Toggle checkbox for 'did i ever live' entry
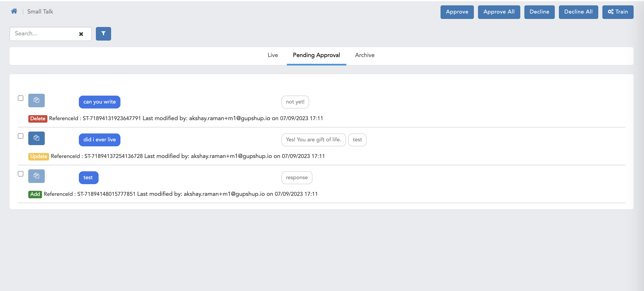Viewport: 644px width, 291px height. pyautogui.click(x=21, y=136)
